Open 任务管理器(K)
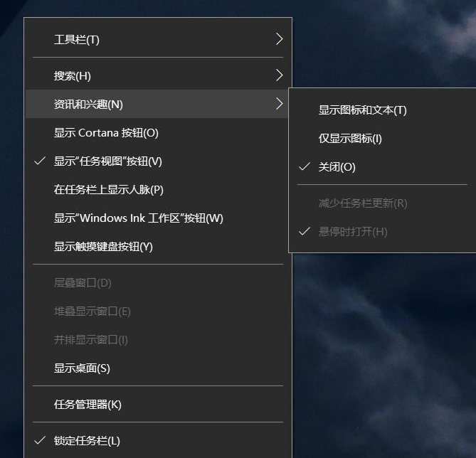476x458 pixels. click(x=88, y=405)
